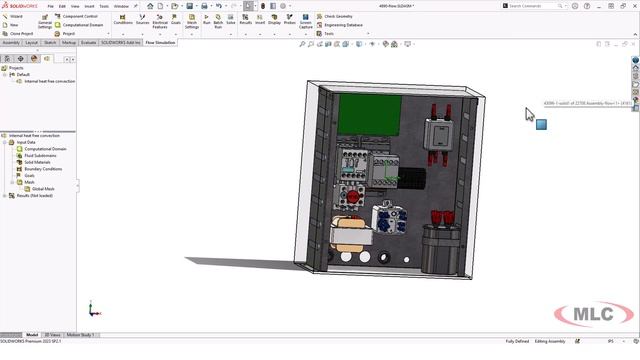Switch to the Assembly tab

click(11, 42)
